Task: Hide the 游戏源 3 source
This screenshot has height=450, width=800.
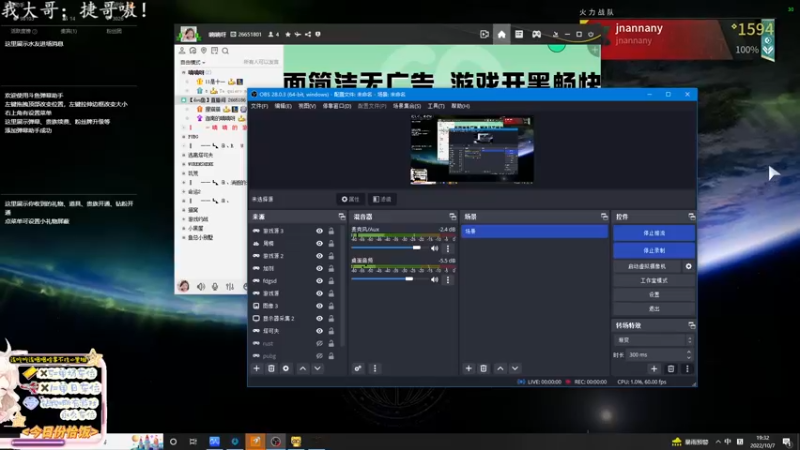Action: coord(319,231)
